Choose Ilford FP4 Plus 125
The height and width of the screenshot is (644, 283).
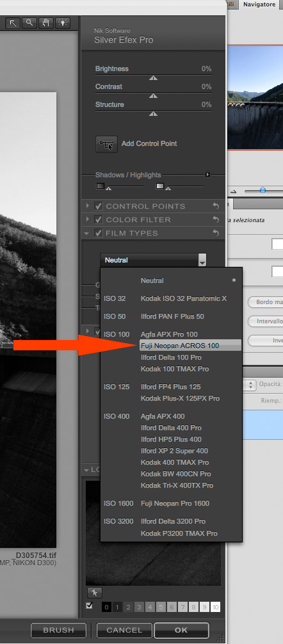click(x=171, y=387)
